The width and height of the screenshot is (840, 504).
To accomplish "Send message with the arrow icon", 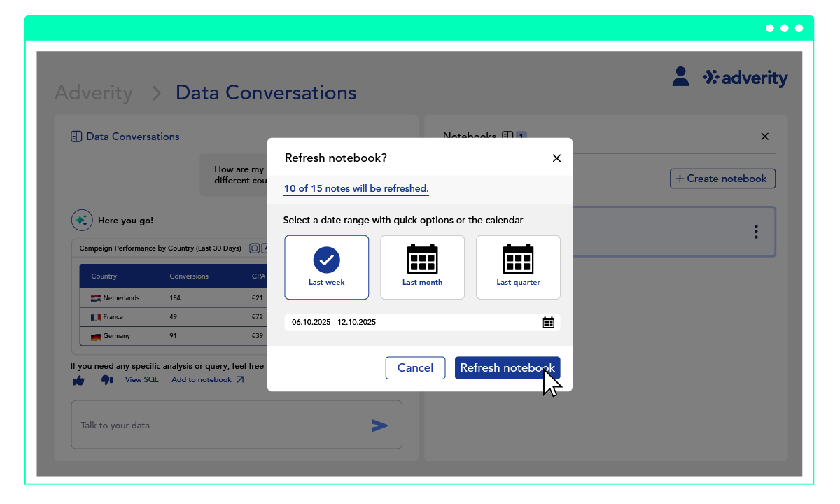I will [x=379, y=425].
